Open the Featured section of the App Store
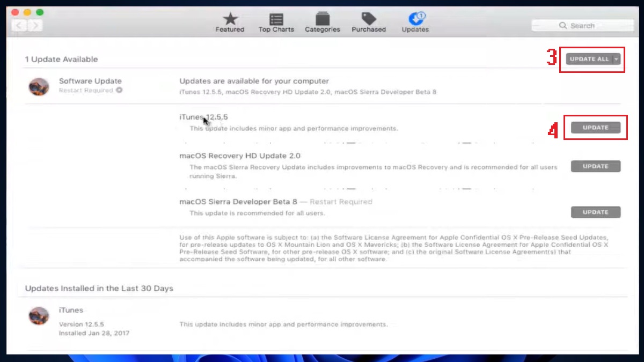 coord(230,21)
